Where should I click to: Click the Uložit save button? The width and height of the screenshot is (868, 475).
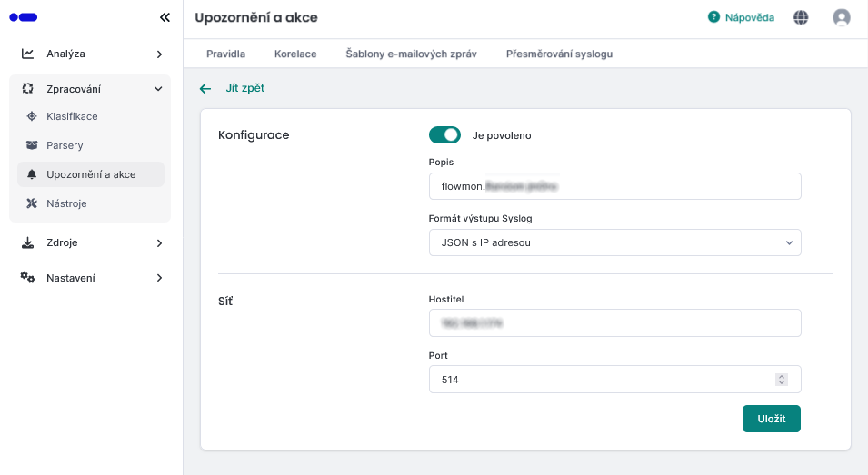(771, 419)
